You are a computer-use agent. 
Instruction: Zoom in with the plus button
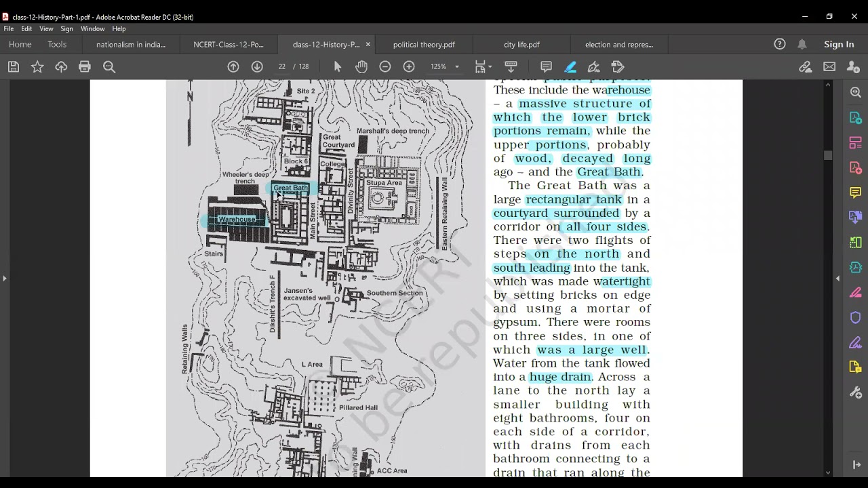(409, 66)
